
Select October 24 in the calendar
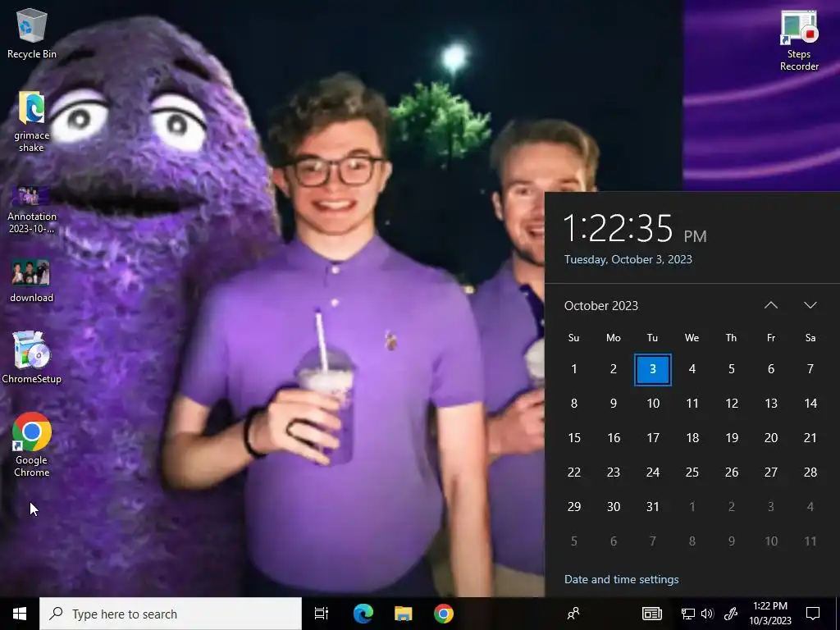click(x=652, y=472)
